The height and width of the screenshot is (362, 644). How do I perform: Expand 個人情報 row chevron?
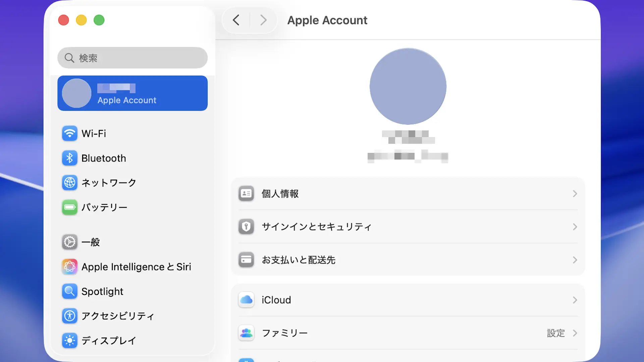pyautogui.click(x=575, y=194)
